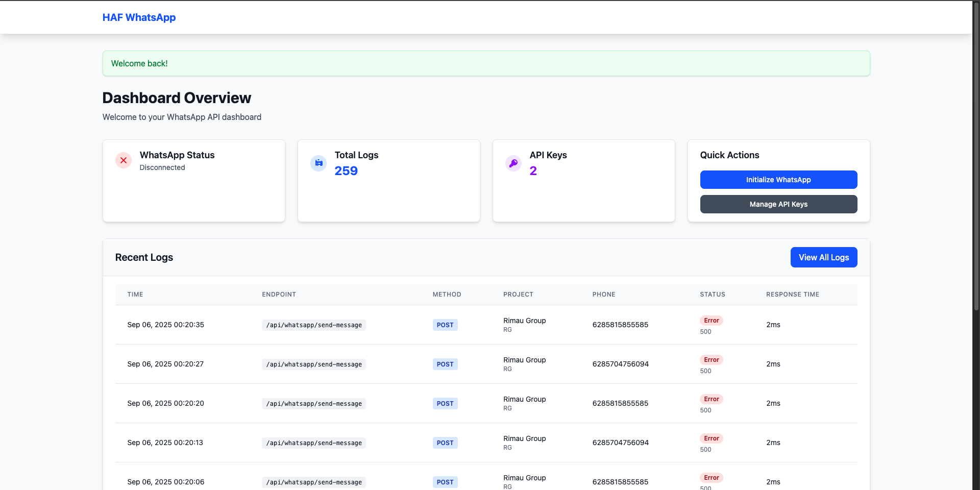Click the Error badge for 00:20:13 log
980x490 pixels.
[711, 438]
